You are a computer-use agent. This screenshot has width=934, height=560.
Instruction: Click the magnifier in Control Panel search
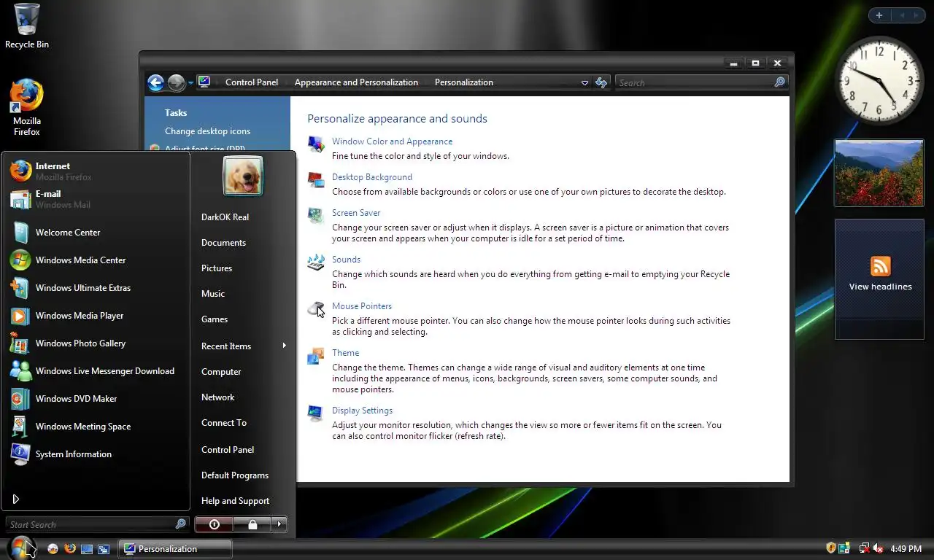[779, 82]
